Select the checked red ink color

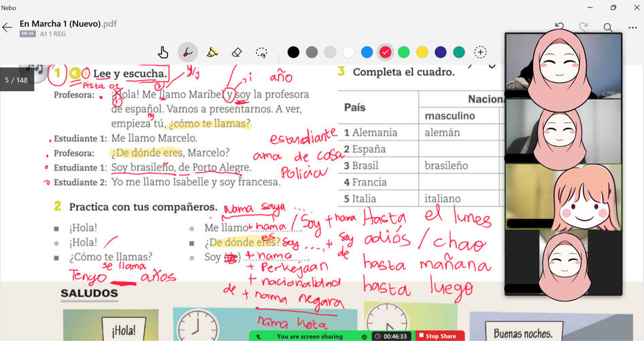(x=385, y=52)
